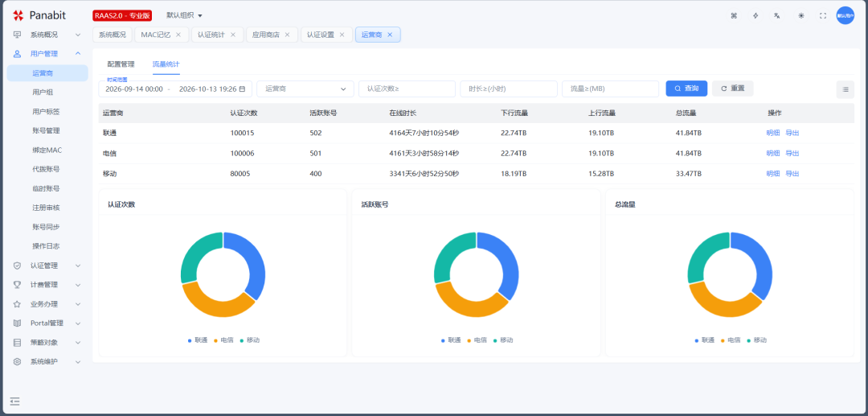Expand the 业务办理 menu chevron

point(78,304)
